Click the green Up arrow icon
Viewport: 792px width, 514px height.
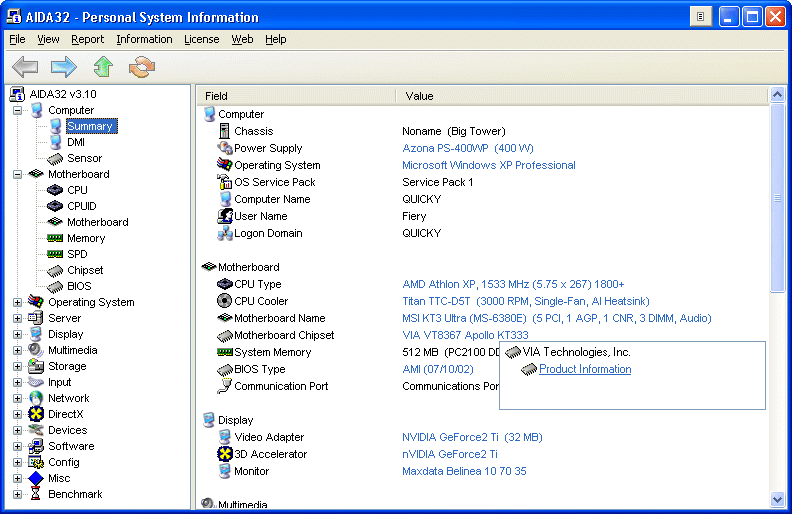click(103, 67)
